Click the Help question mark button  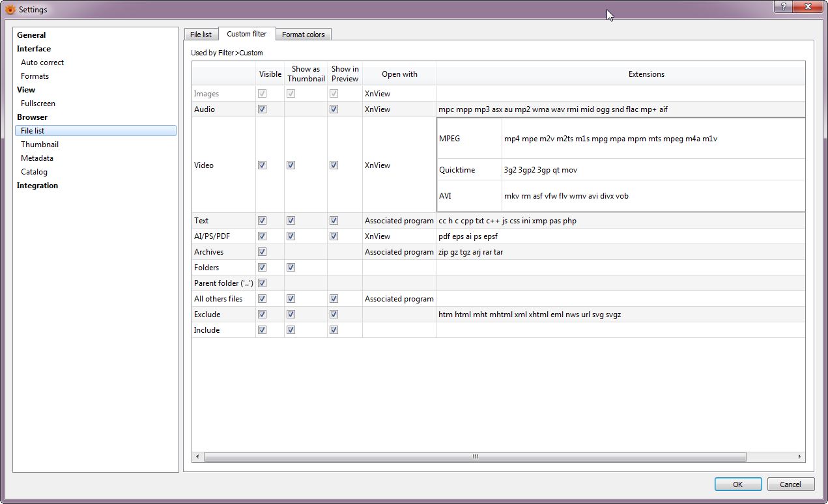tap(783, 7)
